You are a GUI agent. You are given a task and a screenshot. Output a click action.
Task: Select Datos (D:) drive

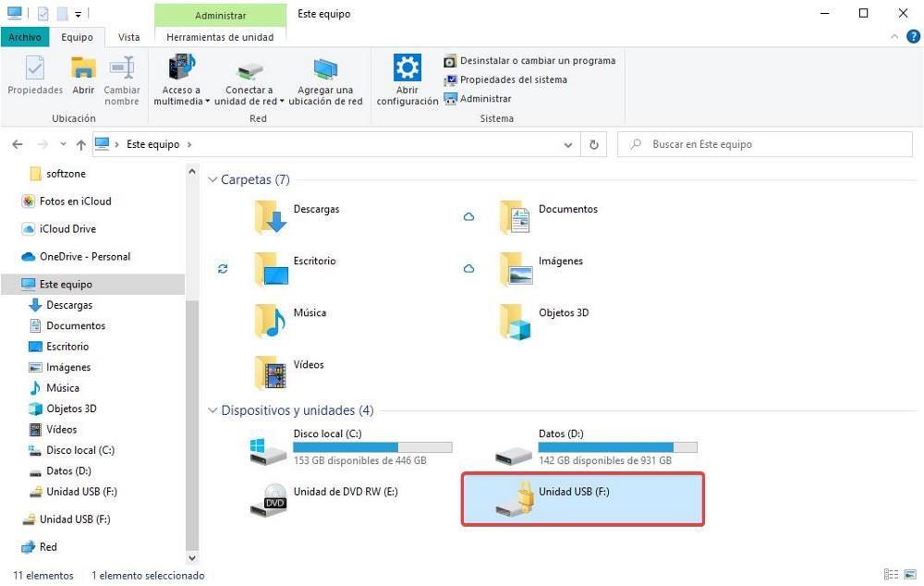coord(595,446)
